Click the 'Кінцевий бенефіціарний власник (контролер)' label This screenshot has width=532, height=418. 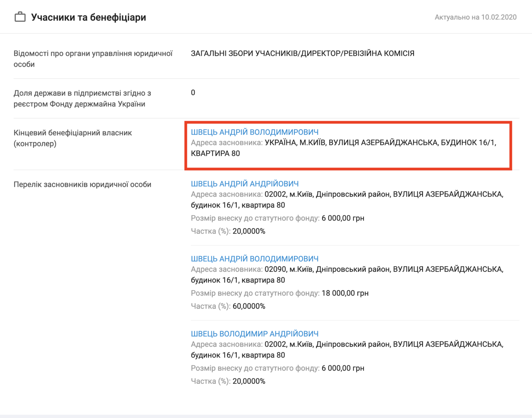point(73,138)
